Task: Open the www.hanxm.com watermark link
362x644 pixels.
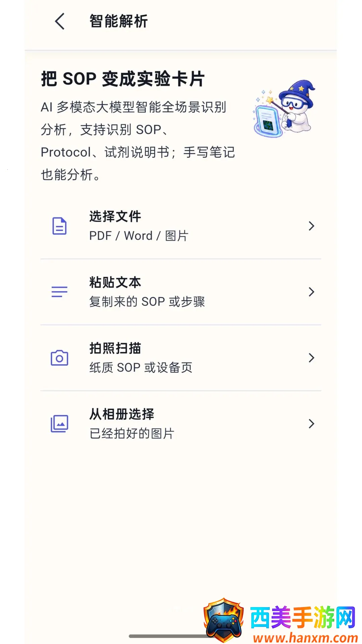Action: click(x=305, y=637)
